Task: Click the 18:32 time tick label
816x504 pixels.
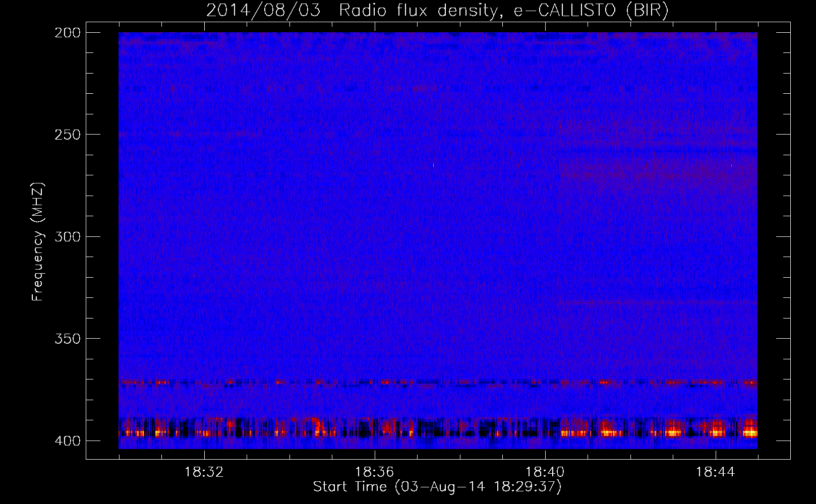Action: (x=204, y=472)
